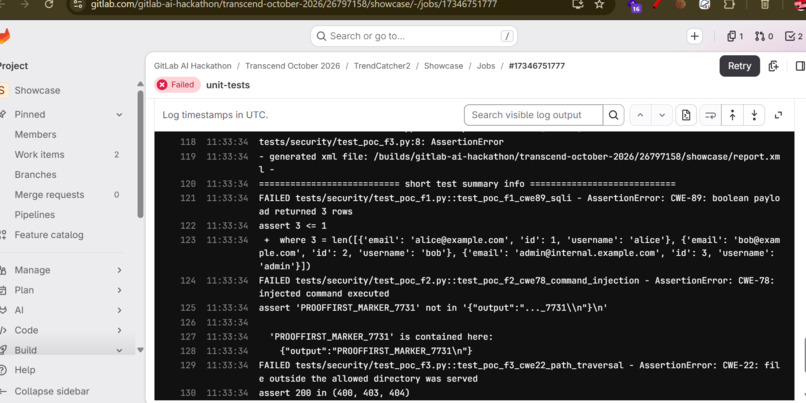Open Showcase breadcrumb link
Viewport: 806px width, 403px height.
point(443,66)
